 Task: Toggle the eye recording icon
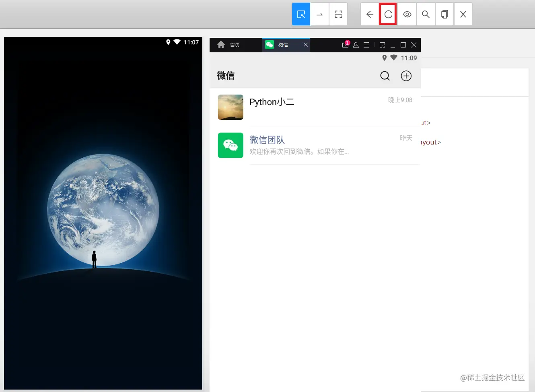[x=407, y=14]
